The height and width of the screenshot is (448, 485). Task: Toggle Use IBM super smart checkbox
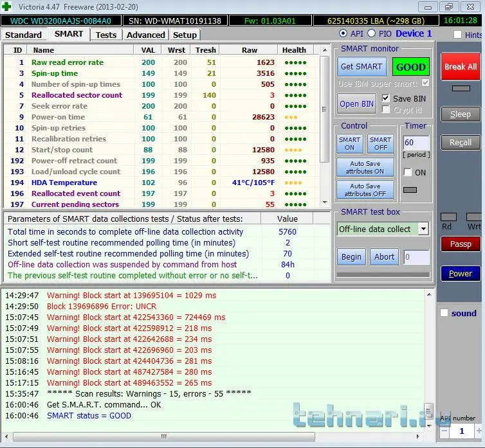click(425, 83)
